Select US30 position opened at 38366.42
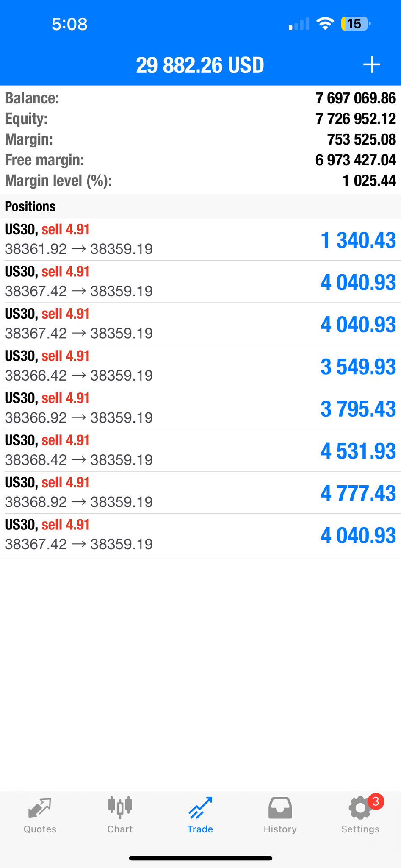The width and height of the screenshot is (401, 868). [200, 366]
